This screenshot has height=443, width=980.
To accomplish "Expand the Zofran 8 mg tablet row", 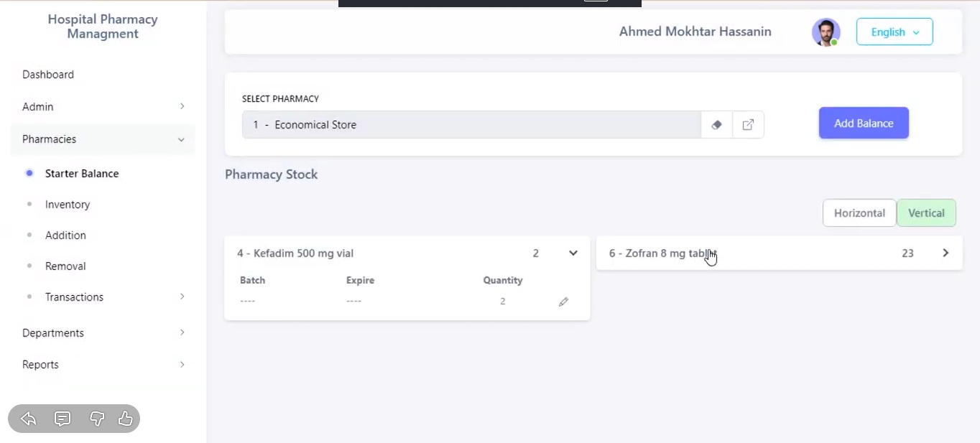I will (946, 253).
